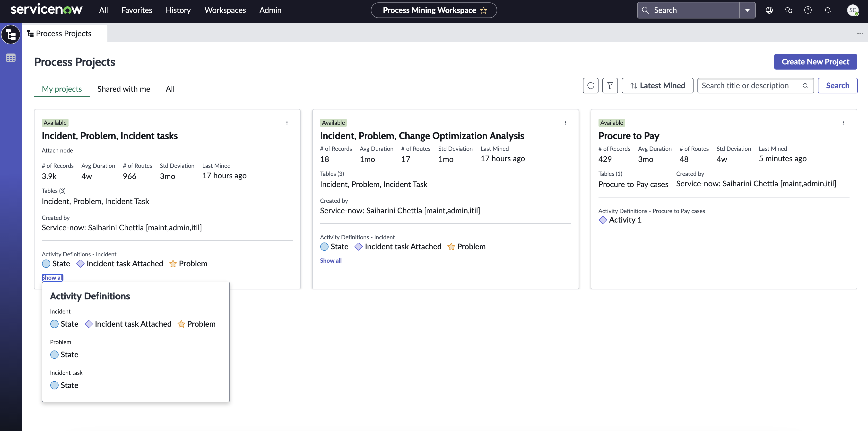The image size is (868, 431).
Task: Open the list table sidebar icon
Action: tap(11, 58)
